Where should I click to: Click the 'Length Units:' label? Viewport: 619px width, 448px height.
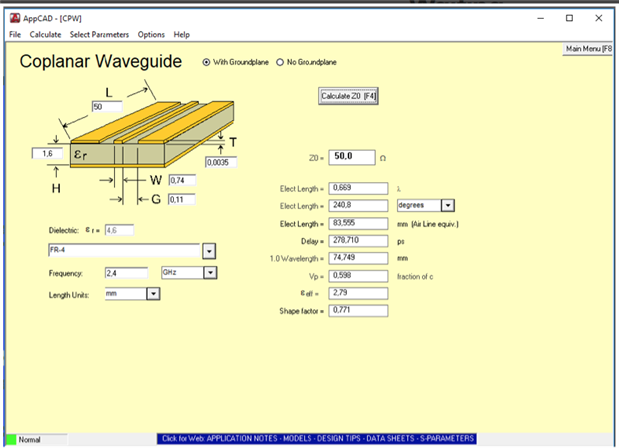(69, 295)
